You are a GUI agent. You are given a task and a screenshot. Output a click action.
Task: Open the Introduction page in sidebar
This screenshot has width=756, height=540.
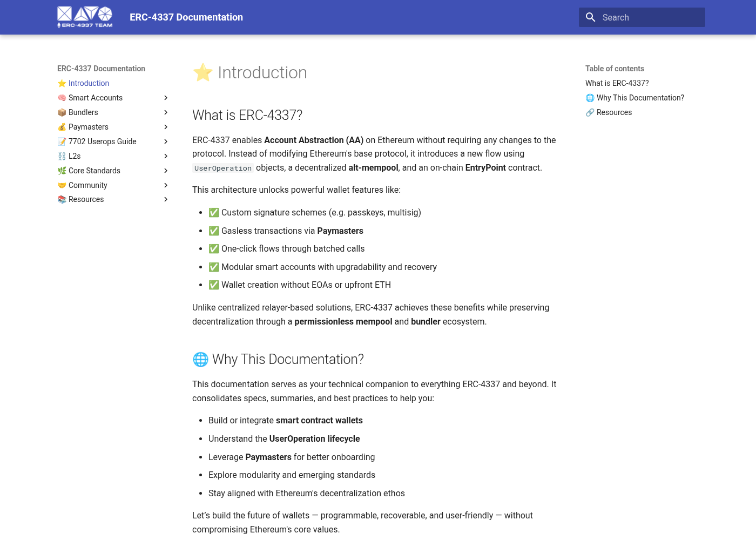pyautogui.click(x=83, y=83)
